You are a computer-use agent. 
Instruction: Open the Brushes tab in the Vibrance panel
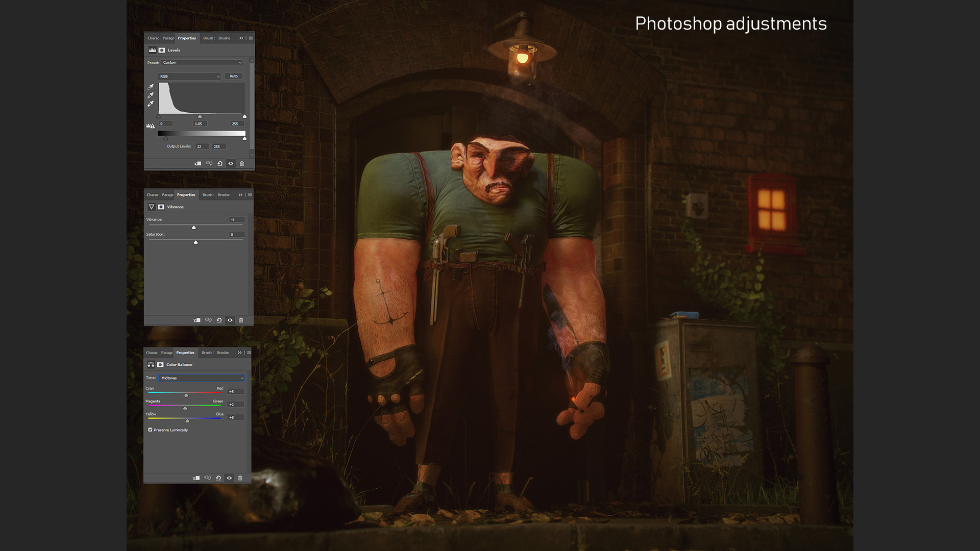click(x=224, y=195)
